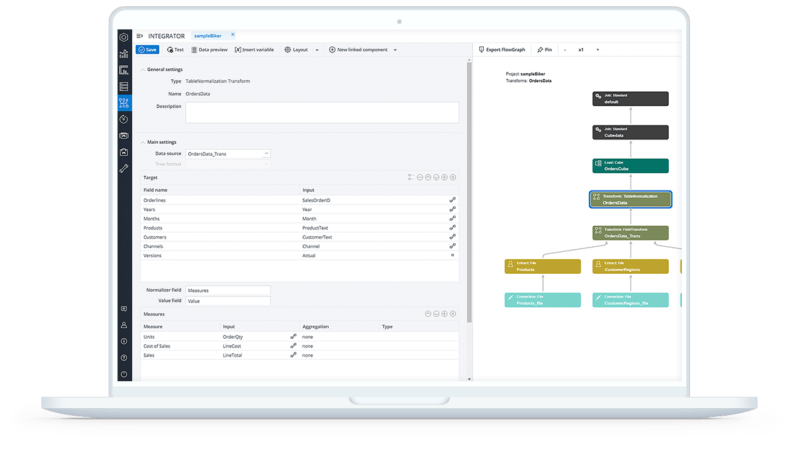The width and height of the screenshot is (800, 450).
Task: Open Data preview
Action: tap(210, 49)
